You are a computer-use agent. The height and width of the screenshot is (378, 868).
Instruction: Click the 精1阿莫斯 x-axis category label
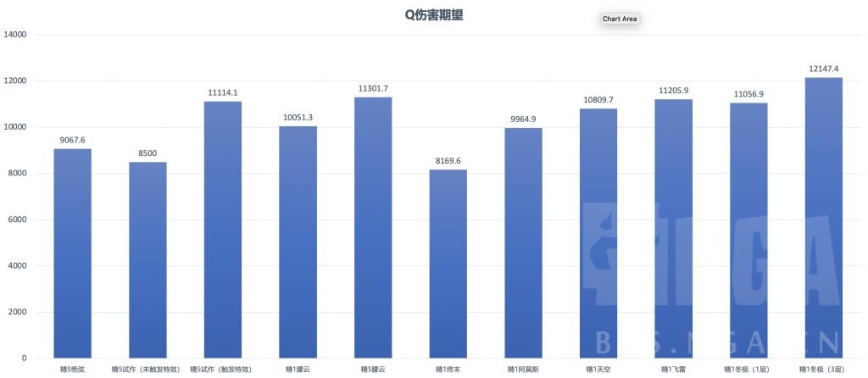point(523,370)
